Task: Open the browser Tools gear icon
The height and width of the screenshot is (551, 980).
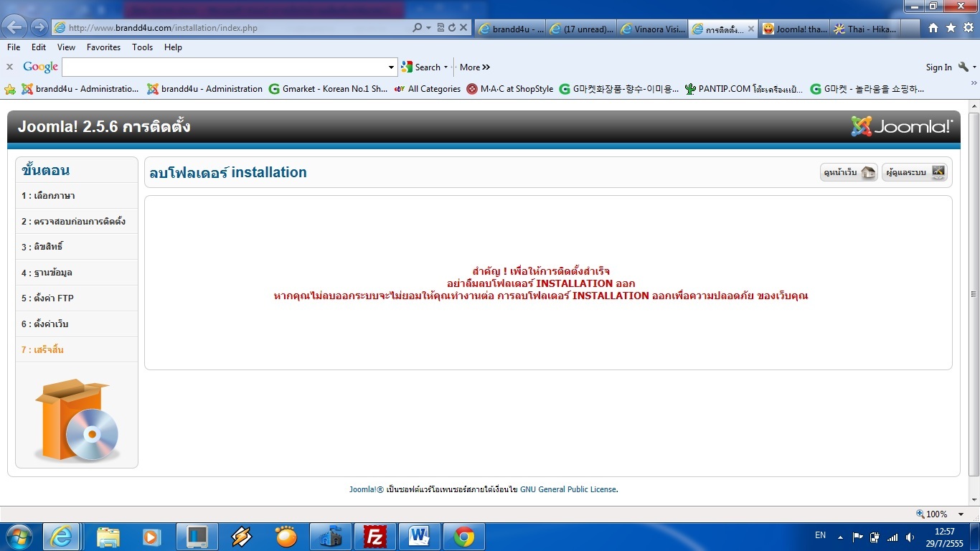Action: (x=968, y=28)
